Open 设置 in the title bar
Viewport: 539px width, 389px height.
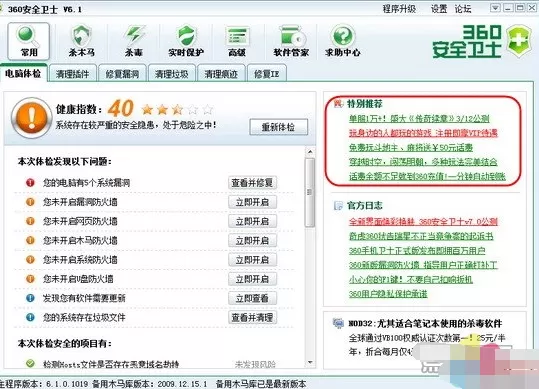[x=439, y=9]
